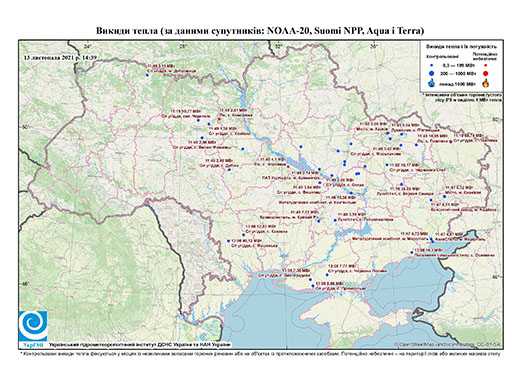The width and height of the screenshot is (520, 368).
Task: Click the map title mentioning NOAA-20 and Suomi NPP
Action: coord(260,31)
